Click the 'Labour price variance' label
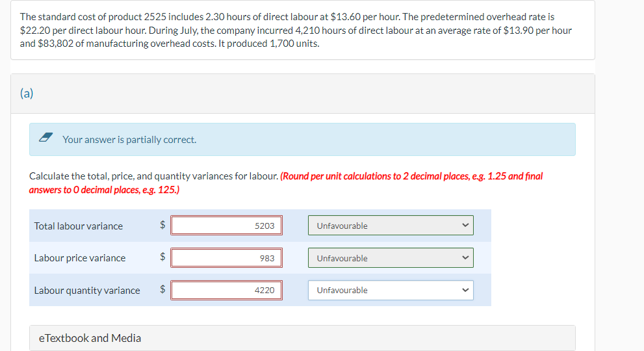The height and width of the screenshot is (351, 644). [80, 258]
